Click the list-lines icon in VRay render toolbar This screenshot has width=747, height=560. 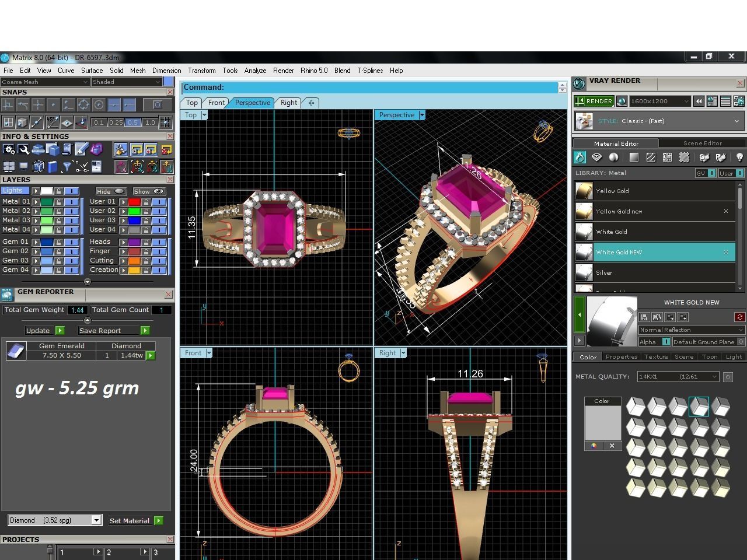[726, 101]
